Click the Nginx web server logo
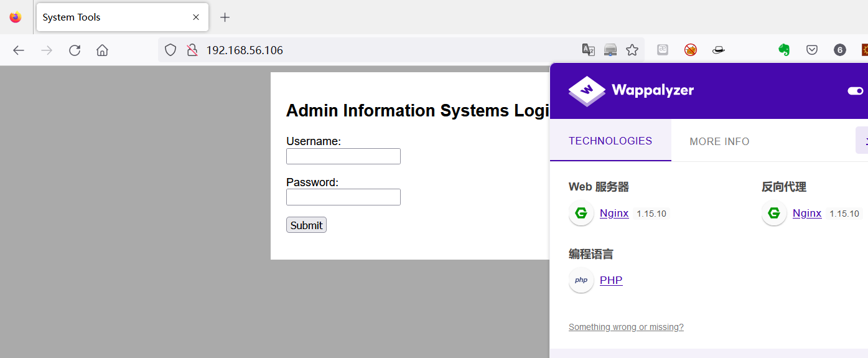868x358 pixels. click(581, 213)
